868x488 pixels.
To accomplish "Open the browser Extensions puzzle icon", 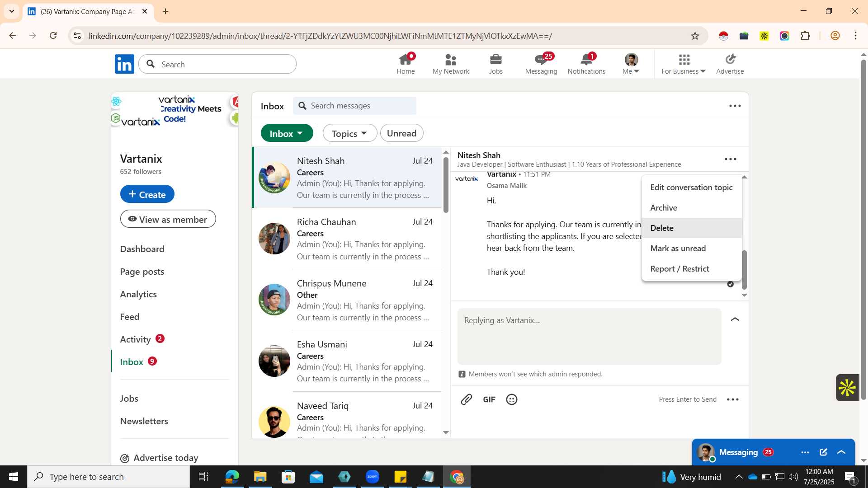I will point(805,36).
